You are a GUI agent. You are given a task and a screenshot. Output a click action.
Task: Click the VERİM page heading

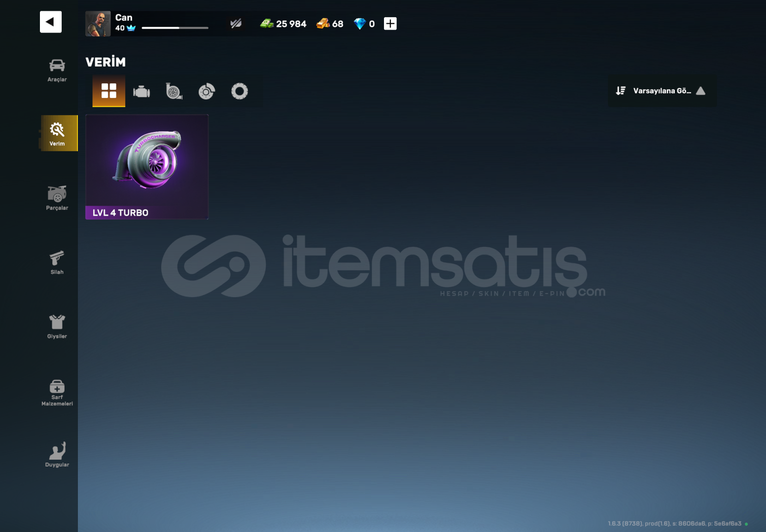click(x=105, y=62)
